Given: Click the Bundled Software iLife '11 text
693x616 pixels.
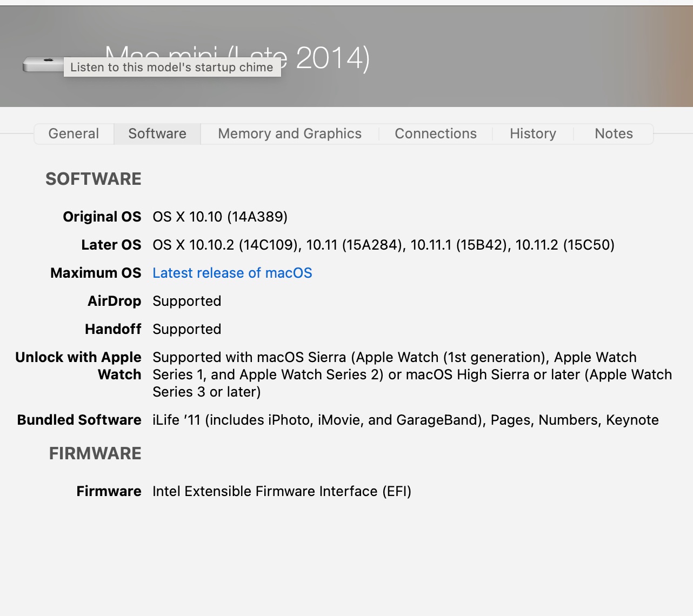Looking at the screenshot, I should 405,420.
